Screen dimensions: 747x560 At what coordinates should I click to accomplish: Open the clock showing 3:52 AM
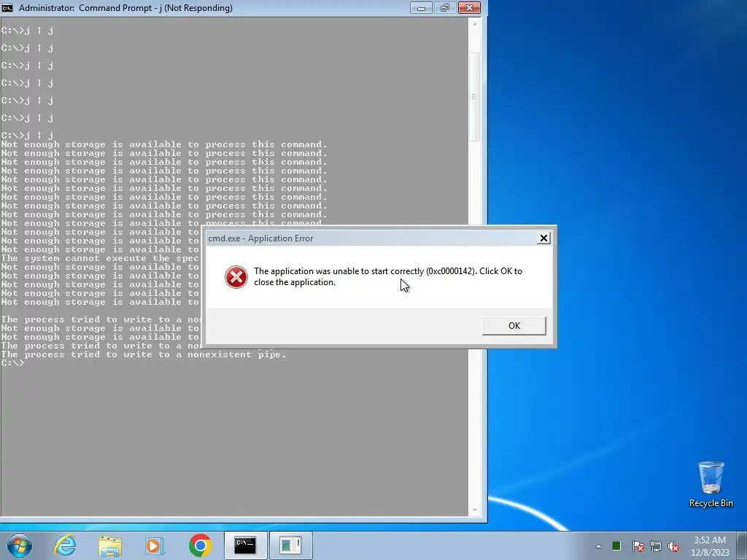710,546
